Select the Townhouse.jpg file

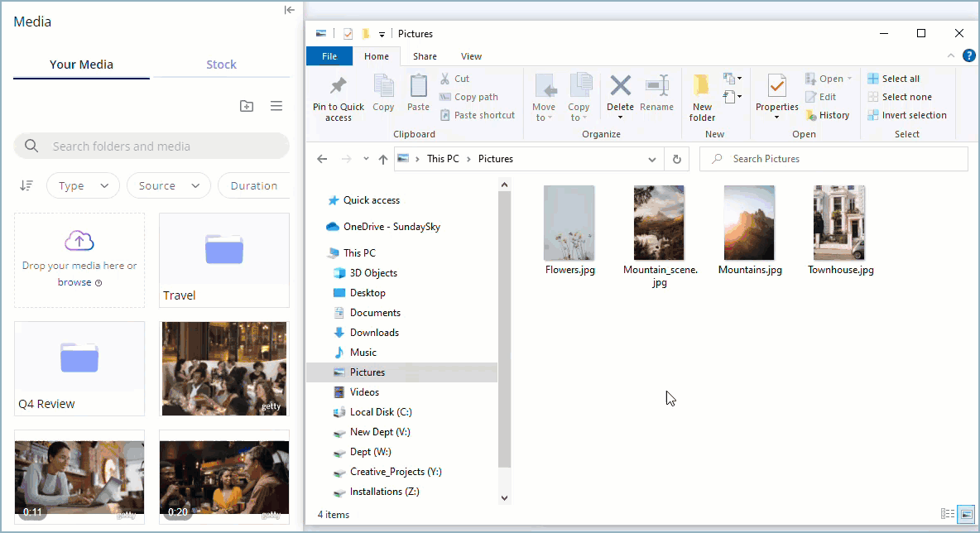pyautogui.click(x=840, y=231)
